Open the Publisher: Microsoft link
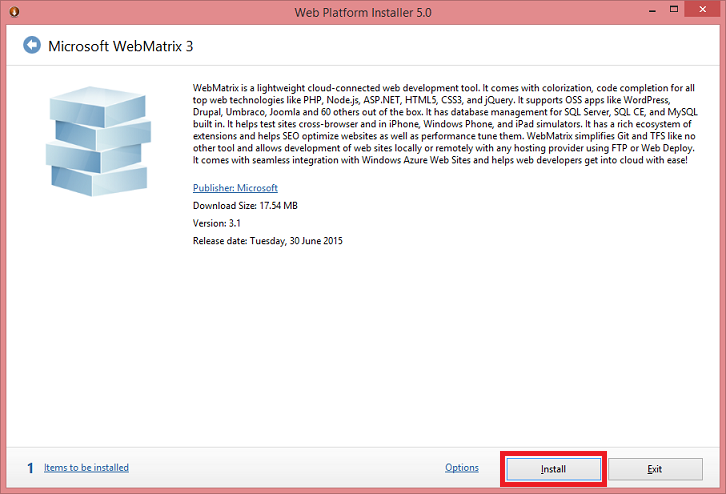This screenshot has width=726, height=494. click(235, 188)
